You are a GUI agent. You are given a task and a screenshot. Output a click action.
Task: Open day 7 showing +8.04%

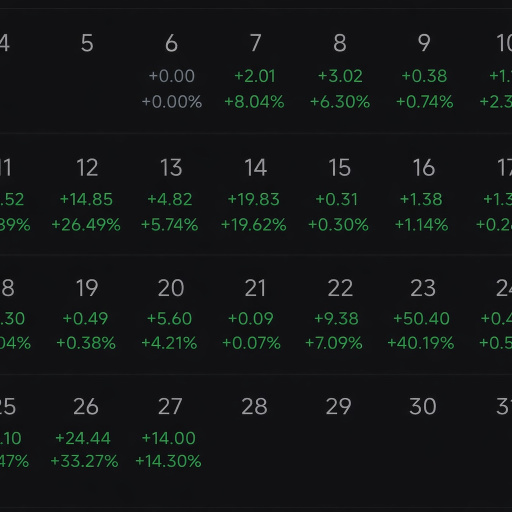[x=255, y=72]
